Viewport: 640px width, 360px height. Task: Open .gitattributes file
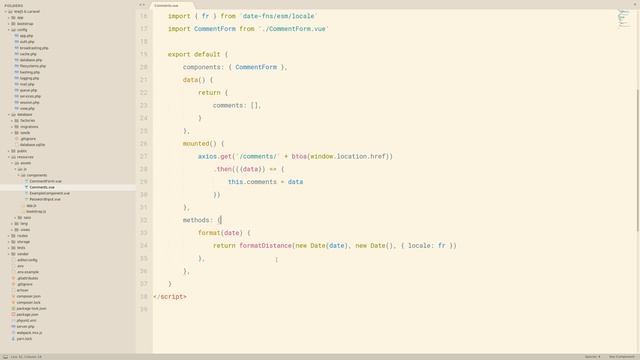[28, 278]
